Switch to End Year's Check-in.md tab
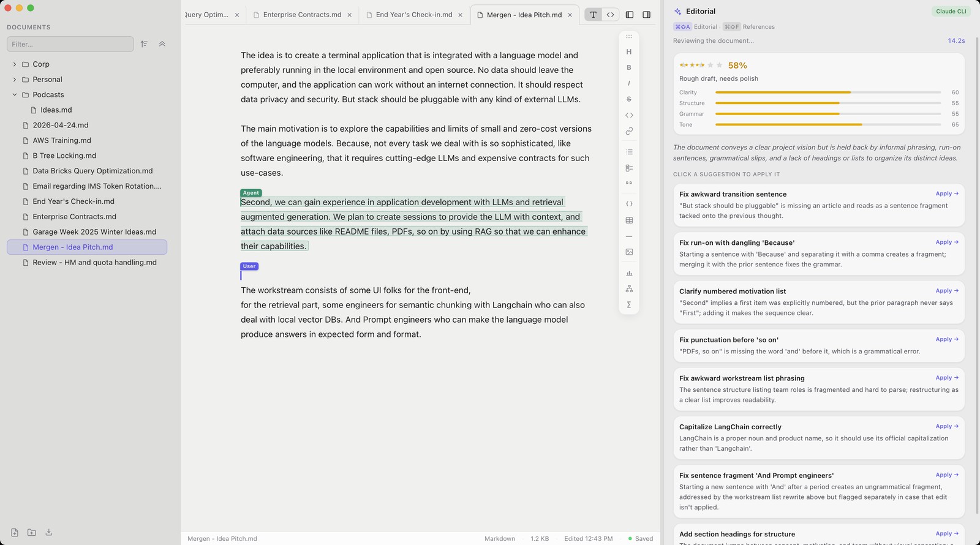The image size is (980, 545). click(414, 15)
